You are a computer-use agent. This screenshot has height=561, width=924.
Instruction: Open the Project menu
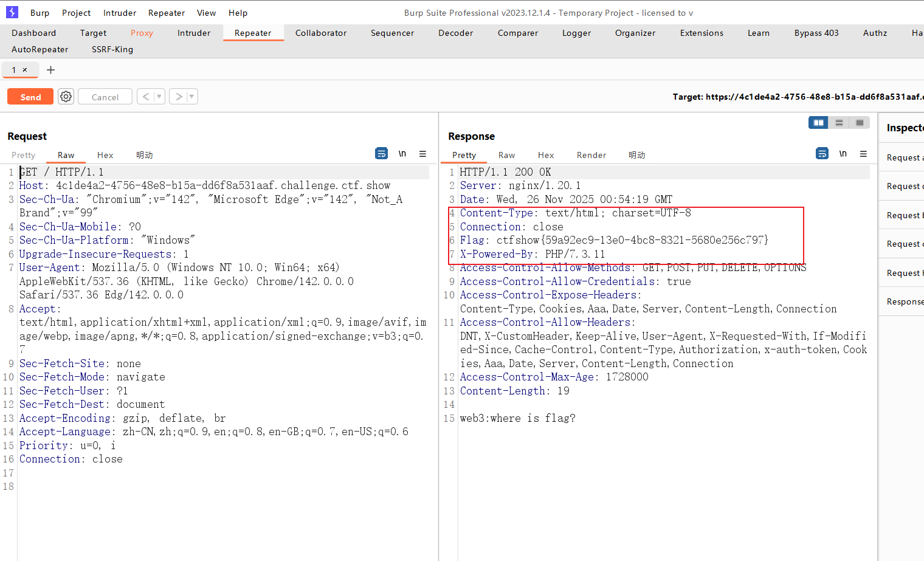76,13
